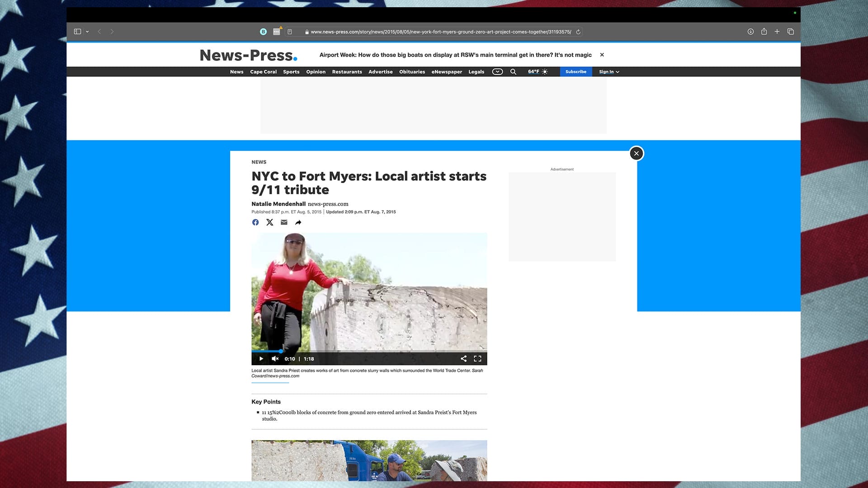Click the blue Subscribe button
The width and height of the screenshot is (868, 488).
576,72
